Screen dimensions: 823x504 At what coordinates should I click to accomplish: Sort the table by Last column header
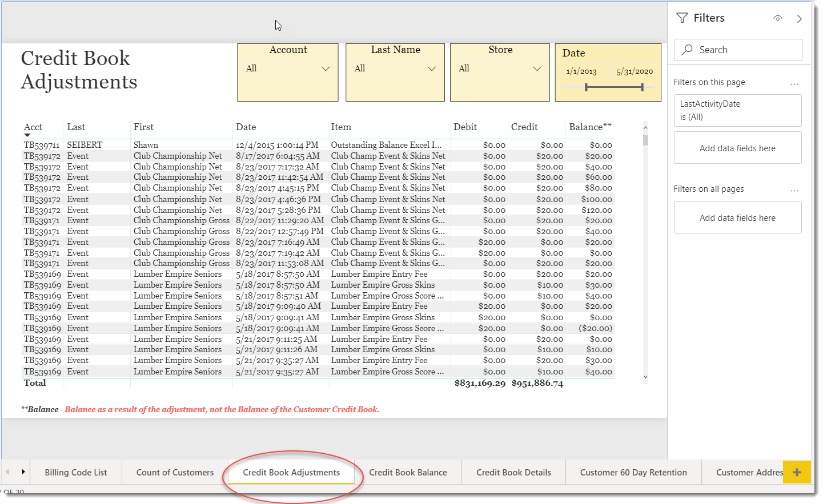(x=76, y=127)
